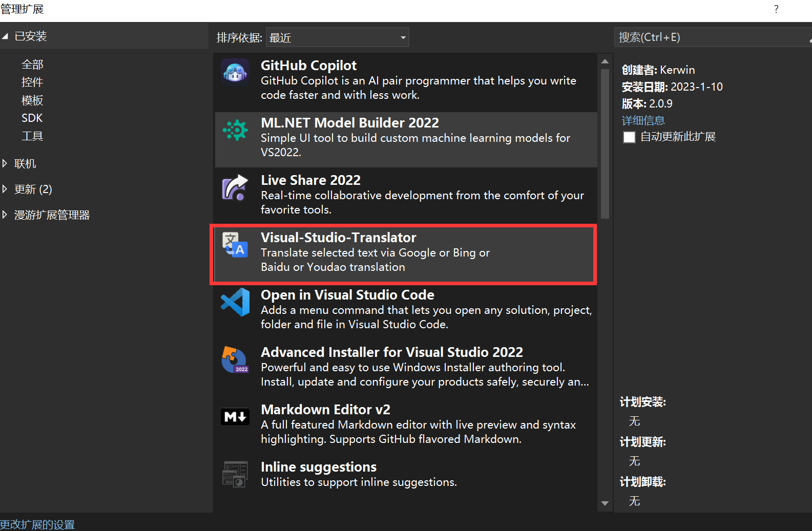Image resolution: width=812 pixels, height=531 pixels.
Task: Select the ML.NET Model Builder 2022 title
Action: click(x=350, y=123)
